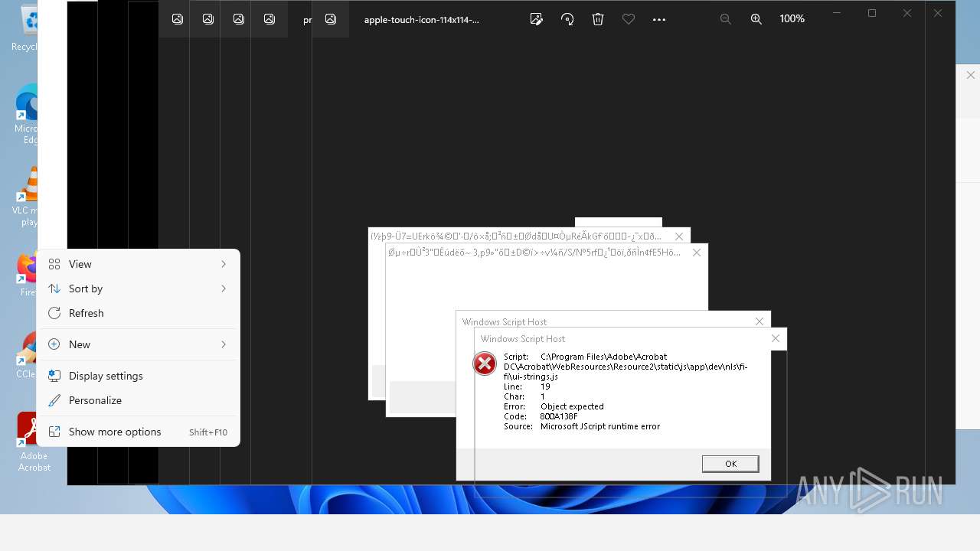The width and height of the screenshot is (980, 551).
Task: Click the Line value 19 in the dialog
Action: pyautogui.click(x=545, y=386)
